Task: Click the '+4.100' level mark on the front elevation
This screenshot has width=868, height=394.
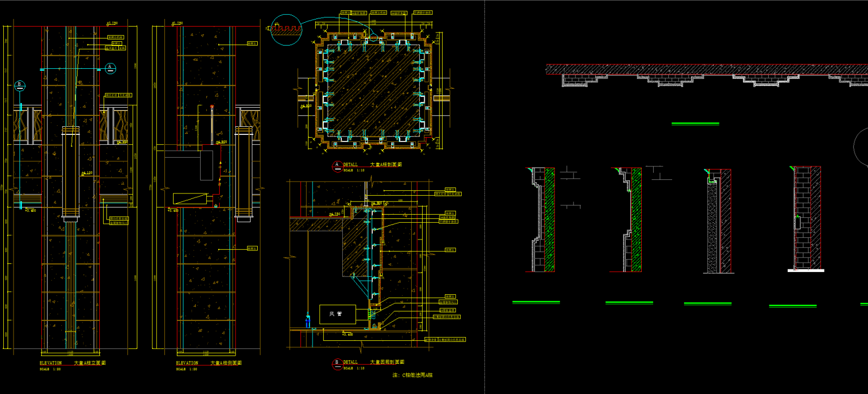Action: click(x=87, y=173)
